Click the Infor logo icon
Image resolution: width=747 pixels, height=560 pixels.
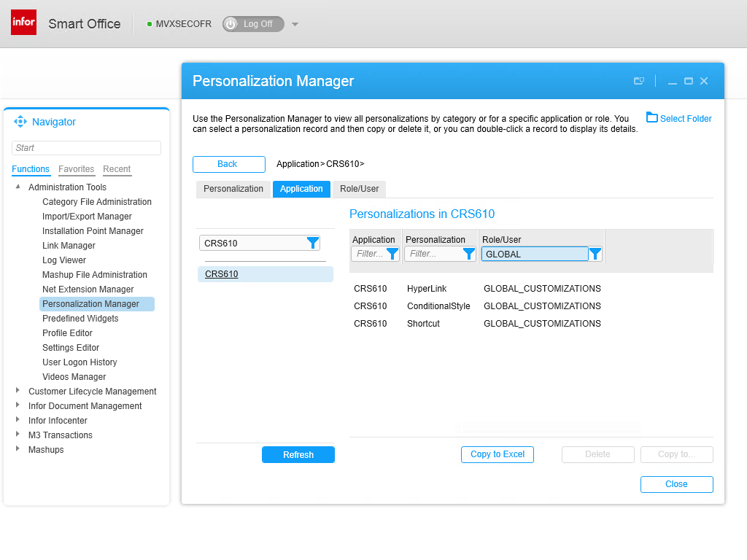click(x=23, y=23)
